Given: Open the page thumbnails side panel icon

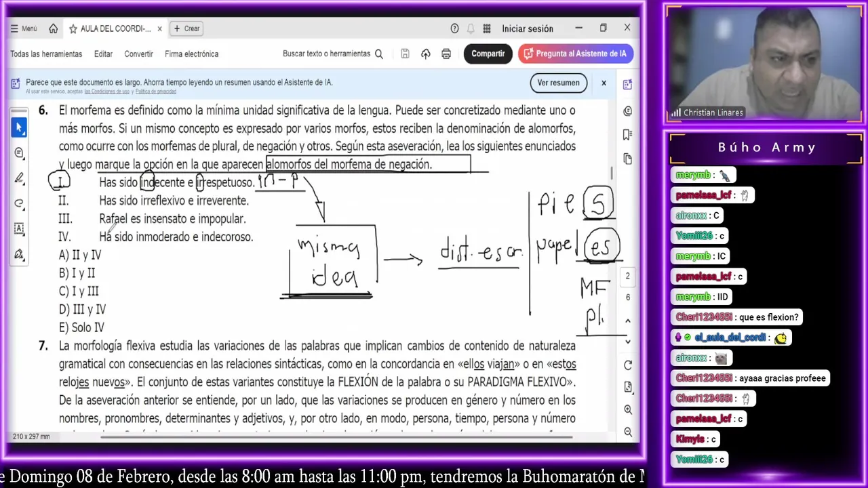Looking at the screenshot, I should (627, 159).
